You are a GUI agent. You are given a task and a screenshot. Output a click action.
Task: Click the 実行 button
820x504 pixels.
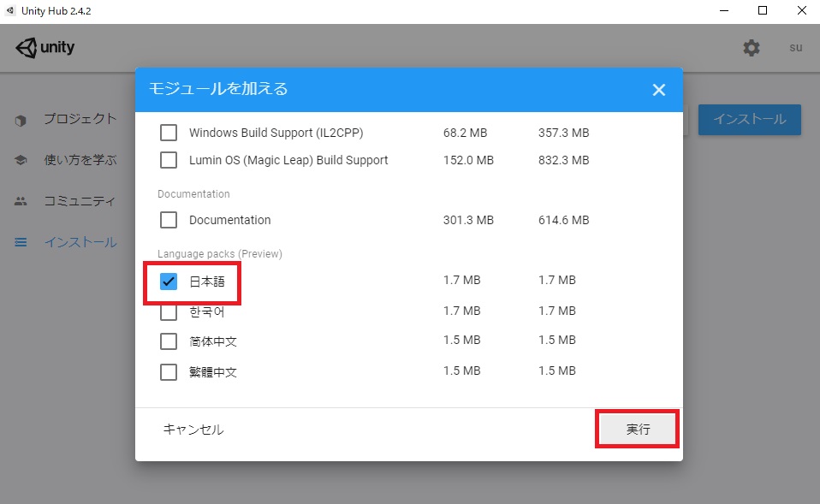click(637, 430)
